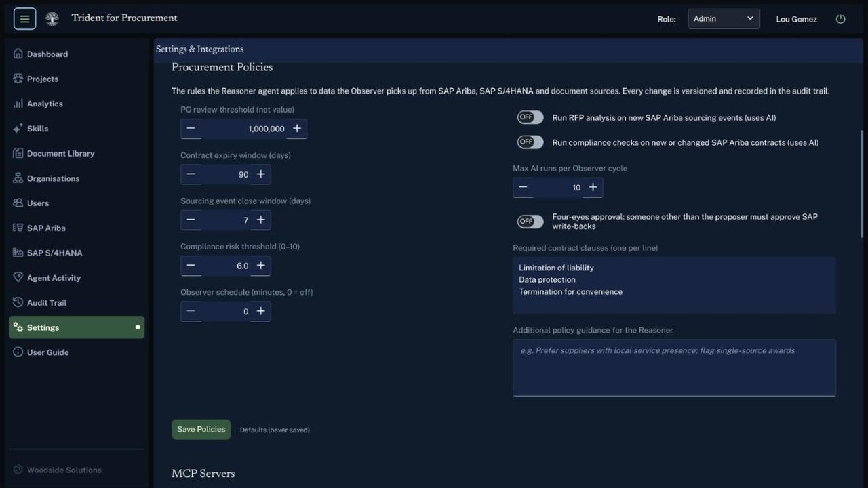Enable compliance checks on contracts toggle
The height and width of the screenshot is (488, 868).
tap(530, 142)
